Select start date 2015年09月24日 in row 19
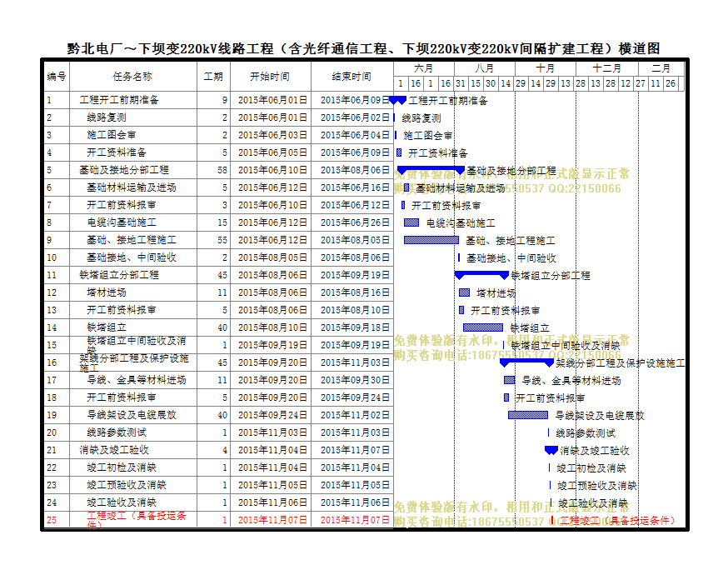Screen dimensions: 728x570 click(x=272, y=415)
